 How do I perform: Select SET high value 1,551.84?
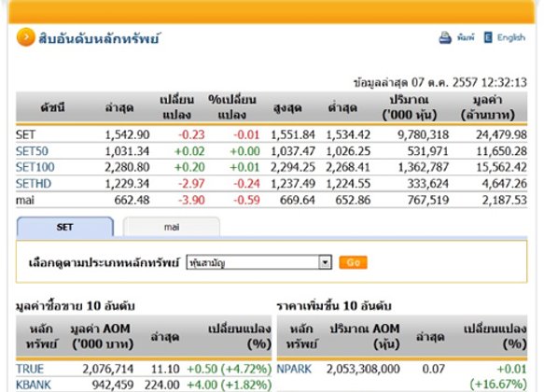(293, 134)
